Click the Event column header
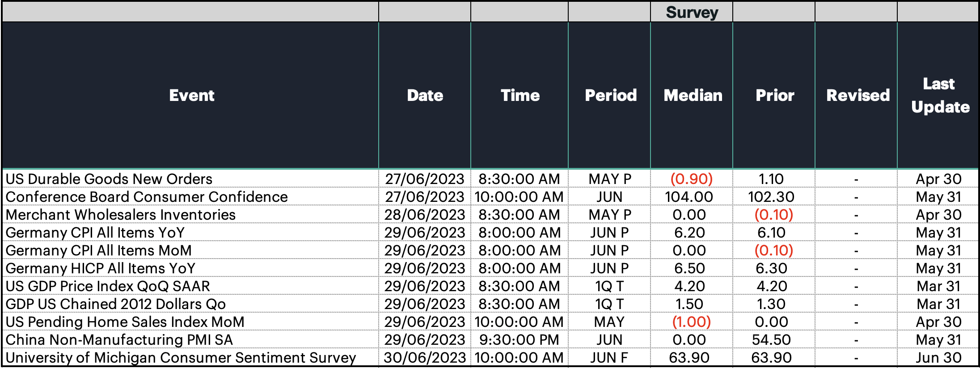Screen dimensions: 980x368 click(x=191, y=95)
